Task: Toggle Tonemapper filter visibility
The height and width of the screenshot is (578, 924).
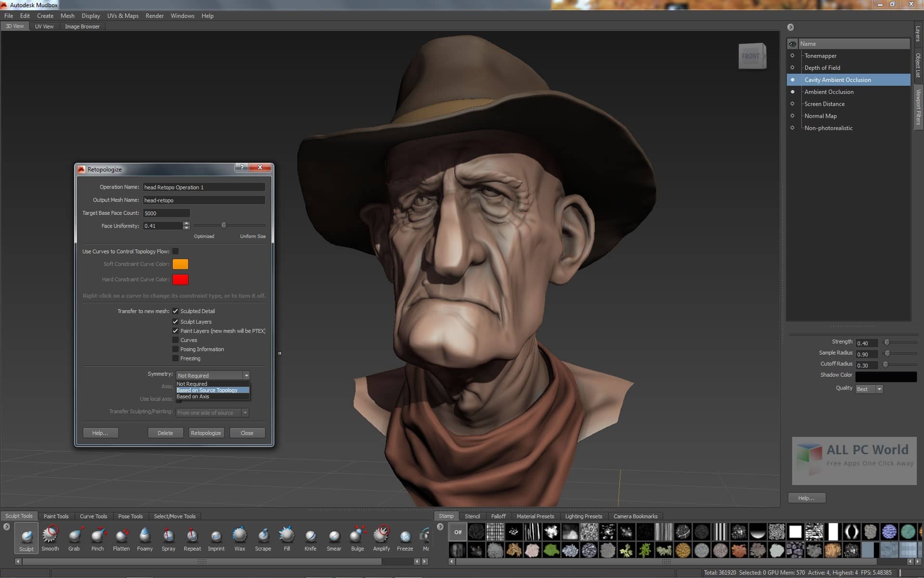Action: click(x=792, y=55)
